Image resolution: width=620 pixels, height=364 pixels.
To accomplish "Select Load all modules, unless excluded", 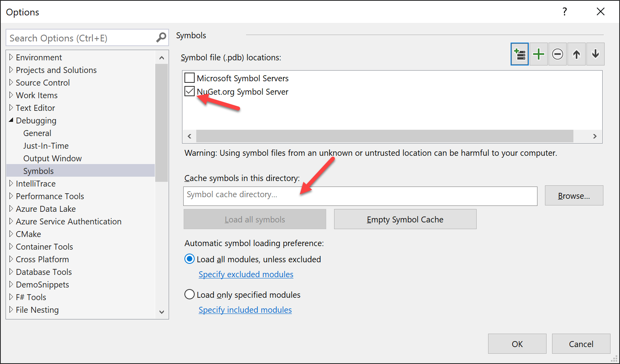I will [190, 259].
